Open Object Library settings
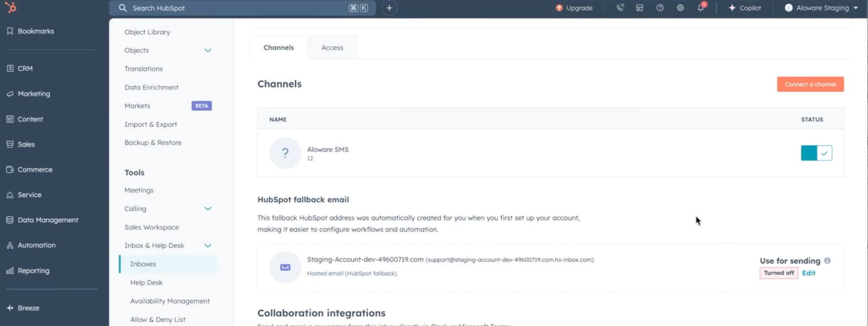The height and width of the screenshot is (326, 868). pos(147,32)
